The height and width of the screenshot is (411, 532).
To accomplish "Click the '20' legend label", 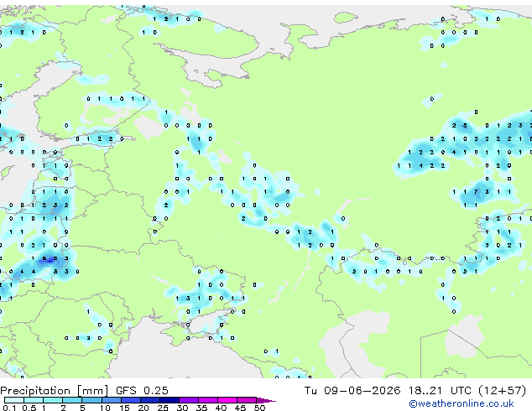I will tap(143, 408).
